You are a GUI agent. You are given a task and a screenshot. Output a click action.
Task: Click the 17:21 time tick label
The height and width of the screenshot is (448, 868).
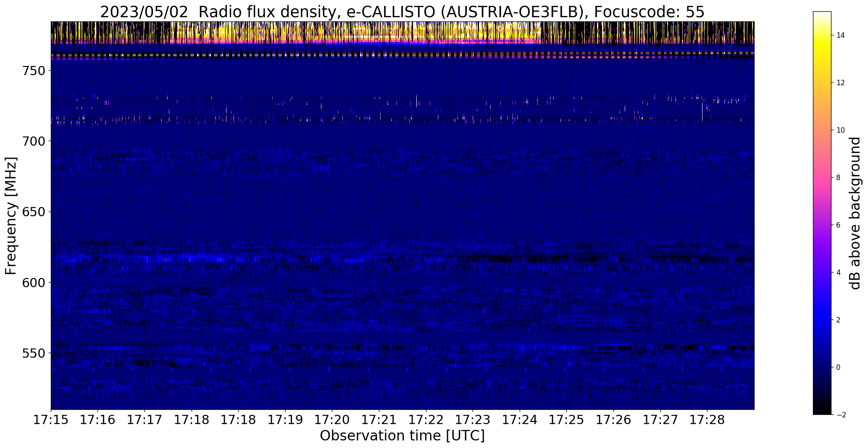pos(379,420)
